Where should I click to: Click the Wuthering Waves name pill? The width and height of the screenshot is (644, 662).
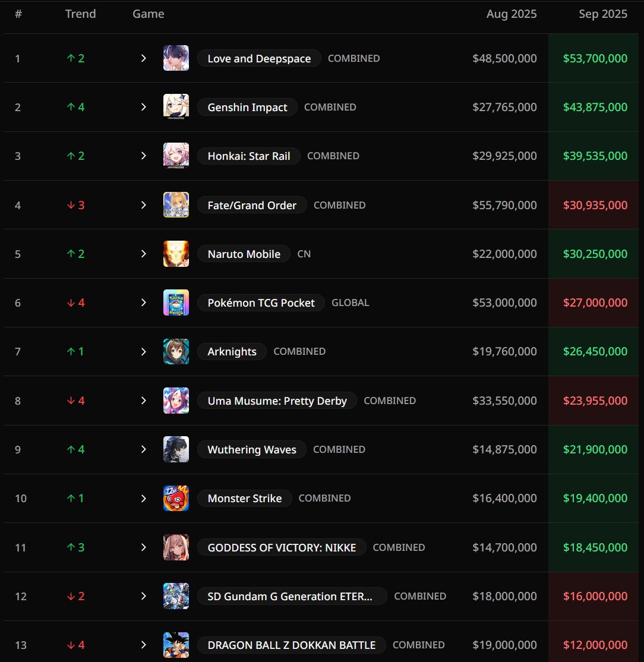252,449
